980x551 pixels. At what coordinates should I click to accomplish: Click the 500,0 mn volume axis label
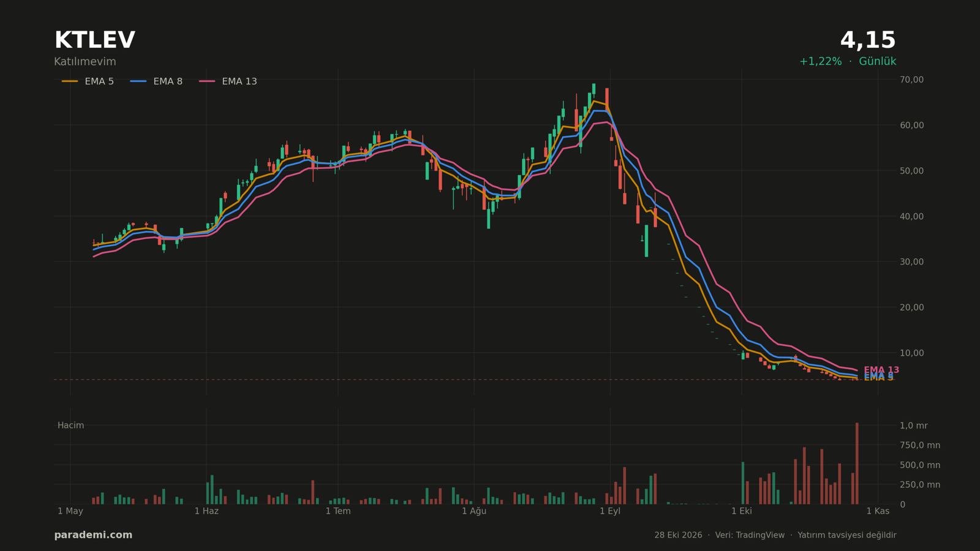[920, 465]
